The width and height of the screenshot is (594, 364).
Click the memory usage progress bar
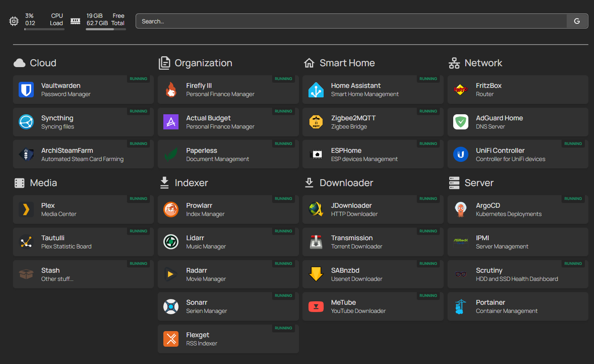106,29
